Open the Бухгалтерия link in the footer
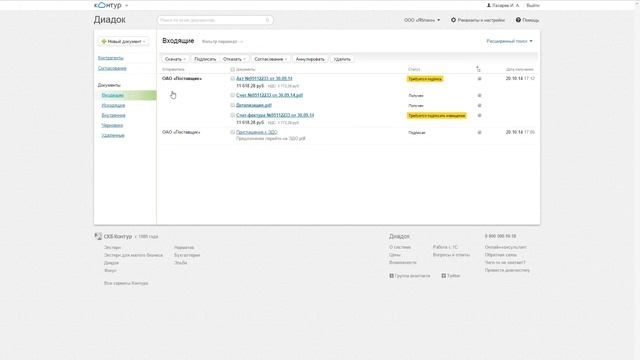Image resolution: width=640 pixels, height=360 pixels. [187, 255]
